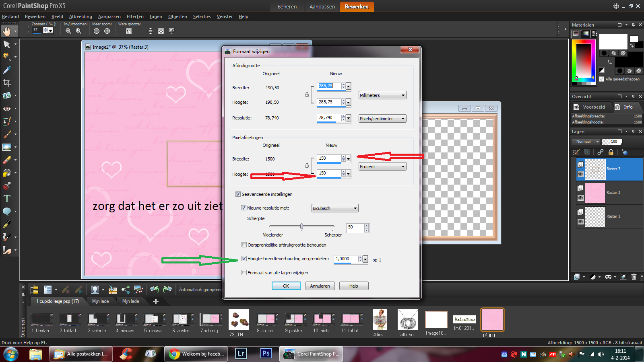Adjust the Scherpte slider handle
The image size is (644, 362).
tap(301, 226)
